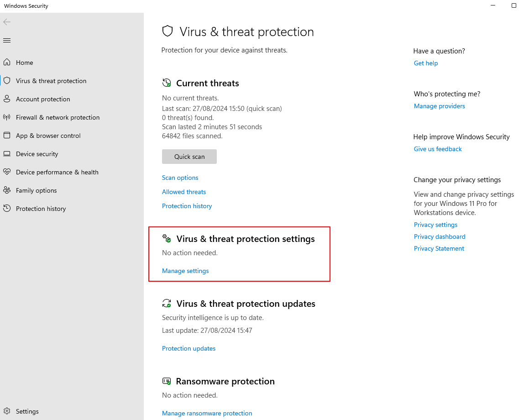Viewport: 529px width, 420px height.
Task: Open App & browser control icon
Action: point(7,135)
